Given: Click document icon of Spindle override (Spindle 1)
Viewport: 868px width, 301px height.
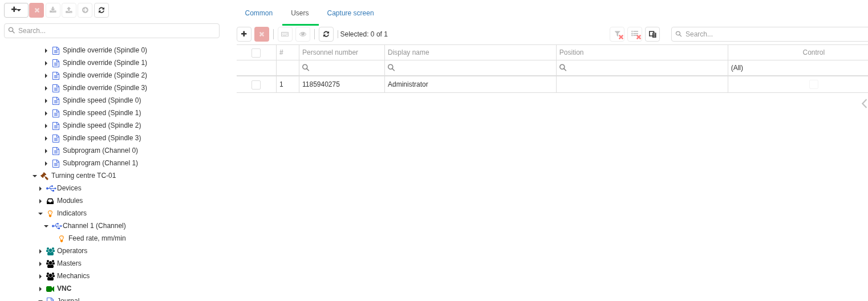Looking at the screenshot, I should pos(56,63).
